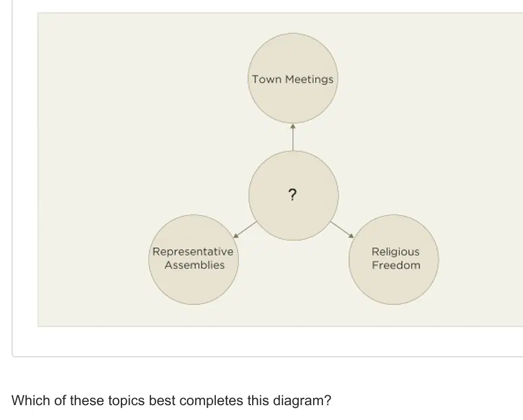Click the word "Representative" in the diagram

click(x=193, y=251)
